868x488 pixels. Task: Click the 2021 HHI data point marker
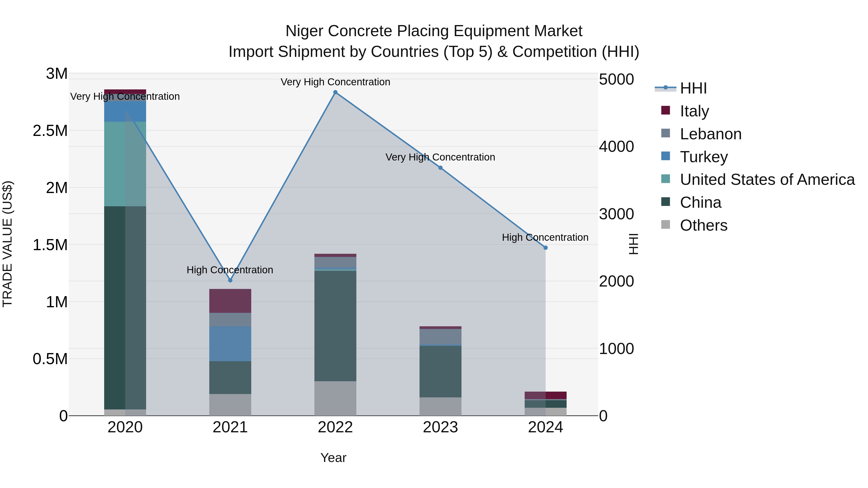pyautogui.click(x=230, y=280)
